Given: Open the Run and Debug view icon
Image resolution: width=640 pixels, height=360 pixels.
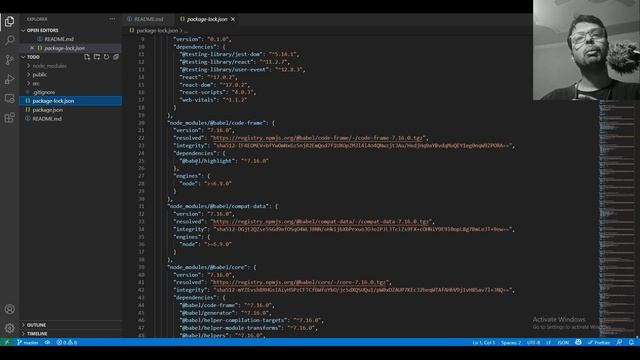Looking at the screenshot, I should click(x=9, y=79).
